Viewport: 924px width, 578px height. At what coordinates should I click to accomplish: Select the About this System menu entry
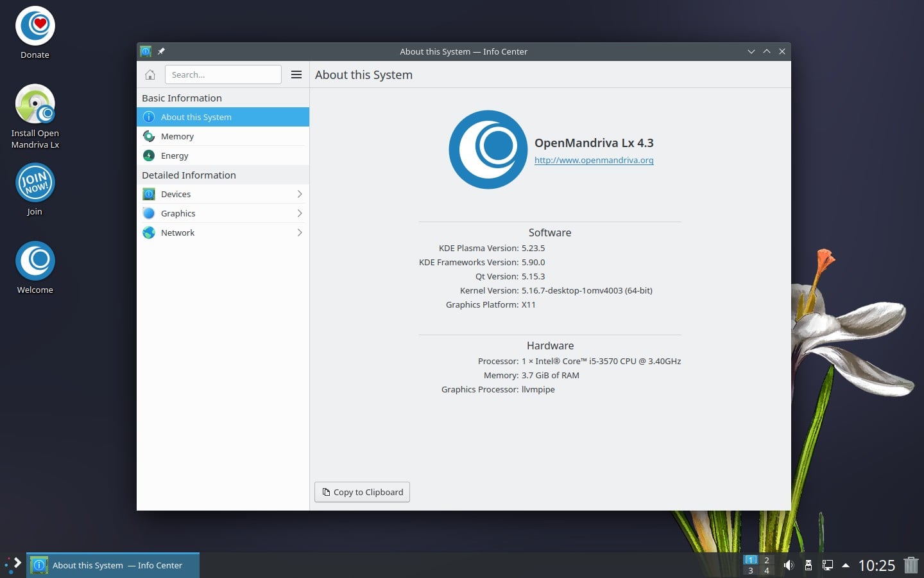point(196,117)
